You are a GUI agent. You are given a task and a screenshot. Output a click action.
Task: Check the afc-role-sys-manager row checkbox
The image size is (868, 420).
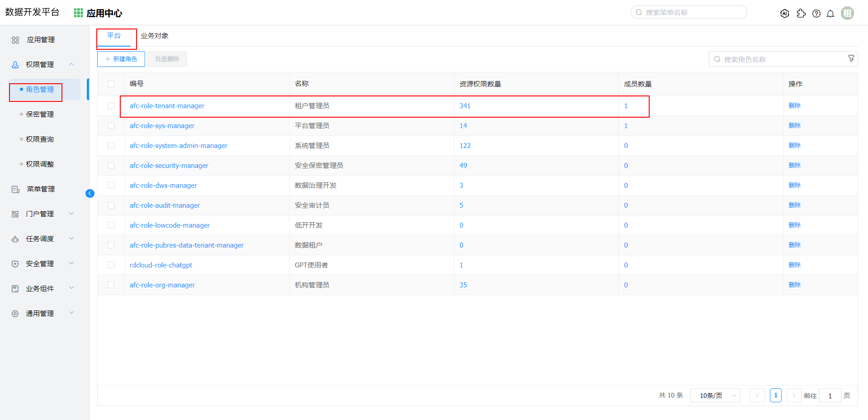(x=111, y=126)
